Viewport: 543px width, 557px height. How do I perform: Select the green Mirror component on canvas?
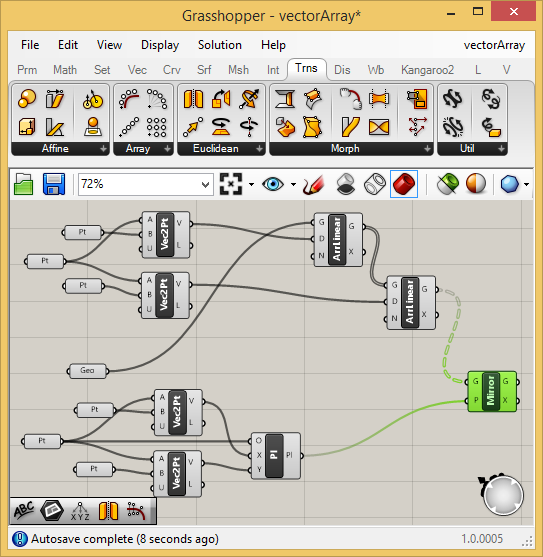tap(492, 391)
